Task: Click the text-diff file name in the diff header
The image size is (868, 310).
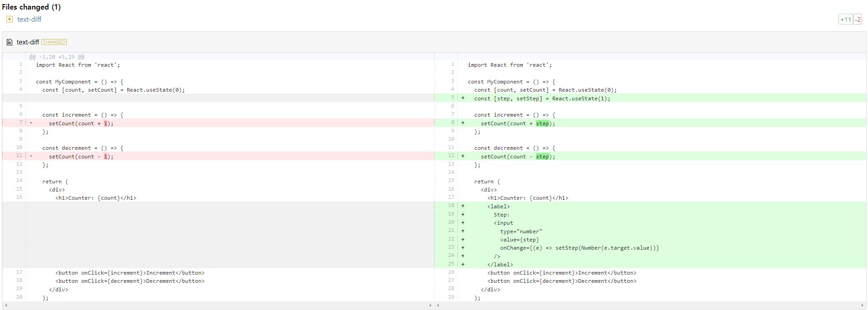Action: [28, 42]
